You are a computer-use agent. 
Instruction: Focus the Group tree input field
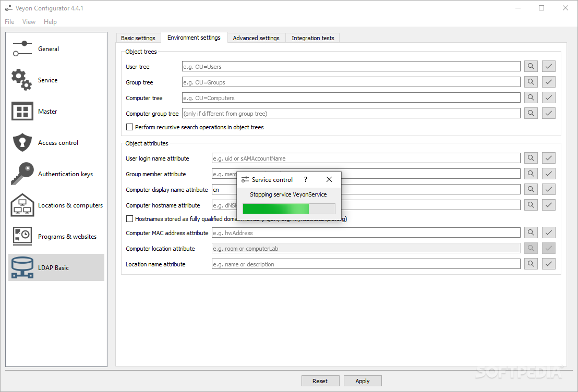coord(351,82)
